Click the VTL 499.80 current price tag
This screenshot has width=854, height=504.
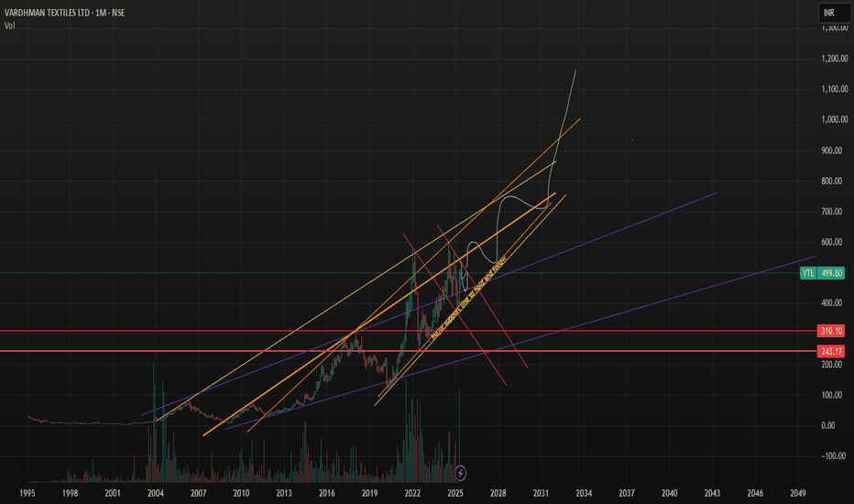pos(823,273)
